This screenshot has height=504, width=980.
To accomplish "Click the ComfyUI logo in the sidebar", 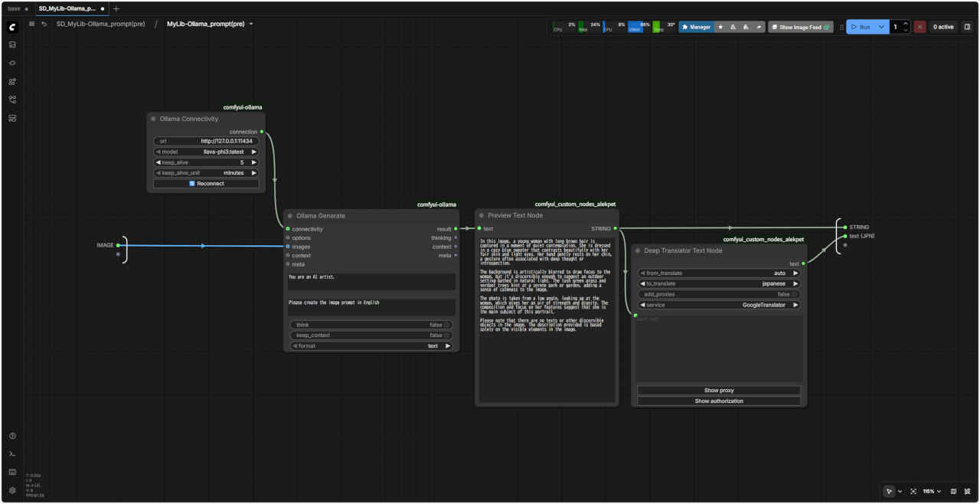I will tap(12, 27).
